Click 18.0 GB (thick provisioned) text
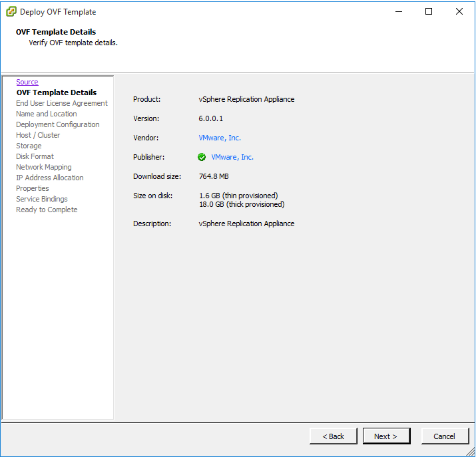 242,204
